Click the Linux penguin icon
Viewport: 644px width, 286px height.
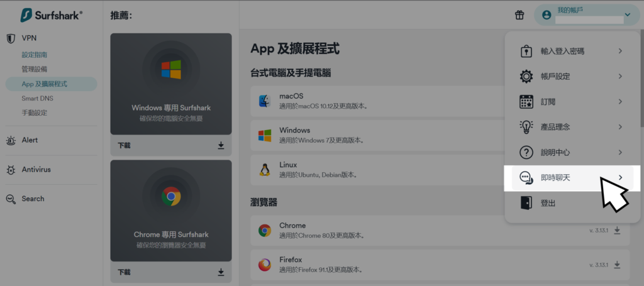click(265, 170)
